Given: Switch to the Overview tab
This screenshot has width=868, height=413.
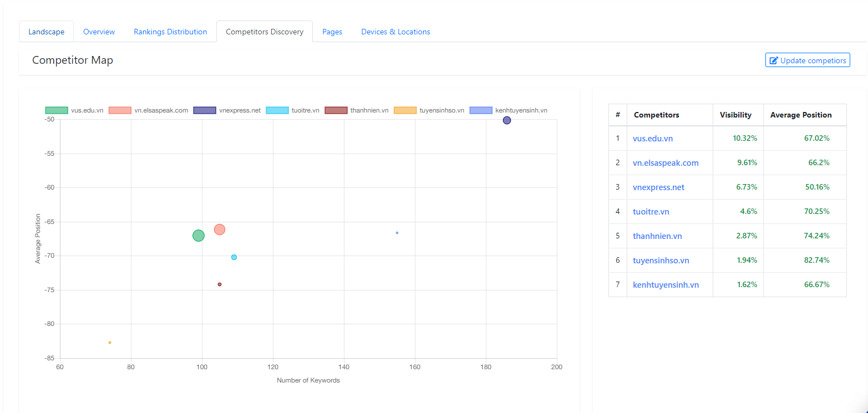Looking at the screenshot, I should [x=99, y=32].
